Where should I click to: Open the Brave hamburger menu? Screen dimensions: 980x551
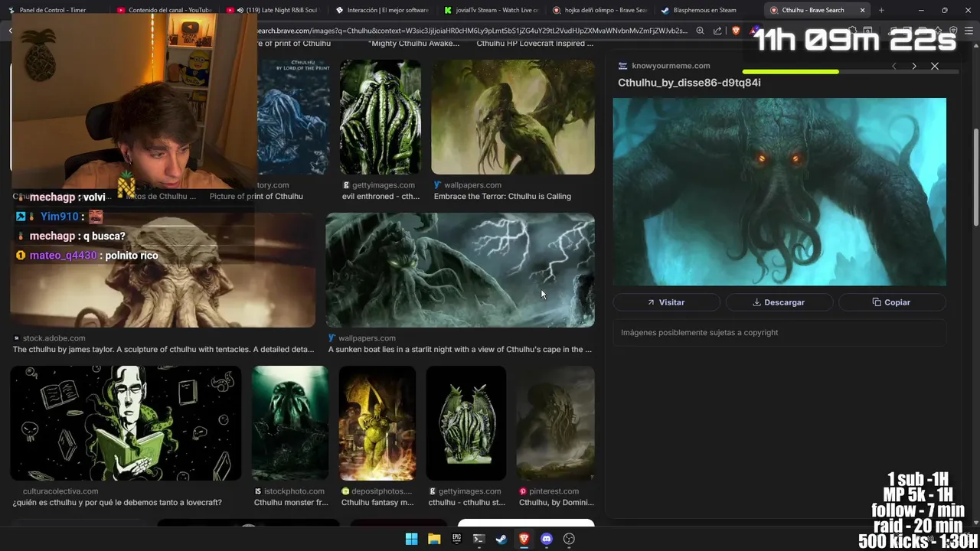[x=969, y=31]
